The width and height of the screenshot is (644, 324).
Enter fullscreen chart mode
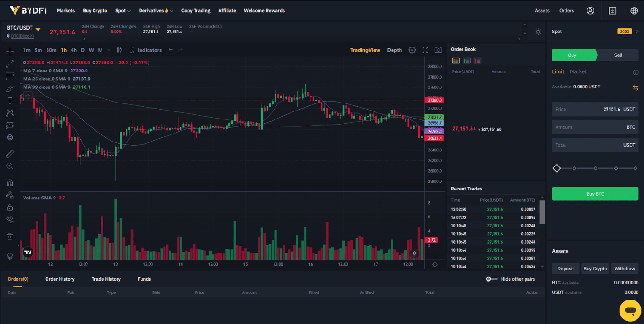click(x=425, y=50)
